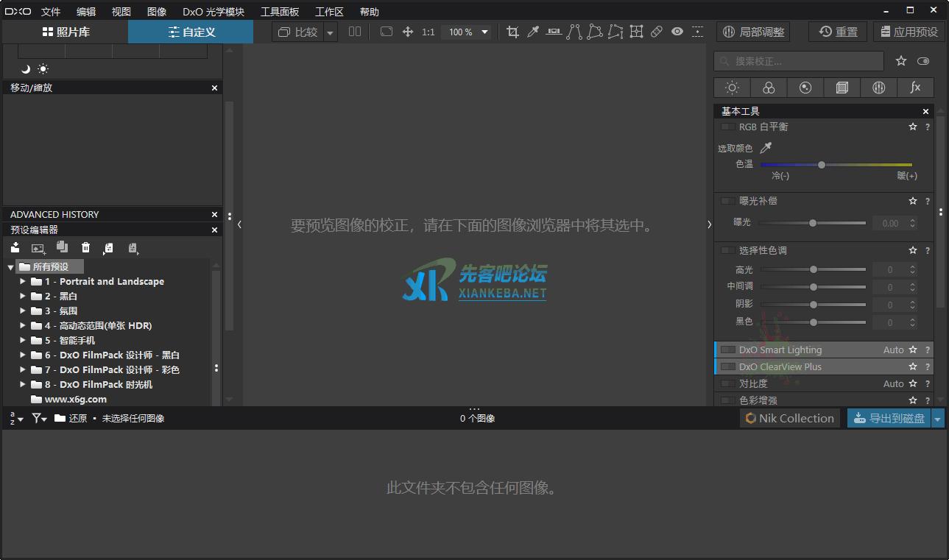Select the crop tool in the toolbar
The width and height of the screenshot is (949, 560).
coord(512,32)
